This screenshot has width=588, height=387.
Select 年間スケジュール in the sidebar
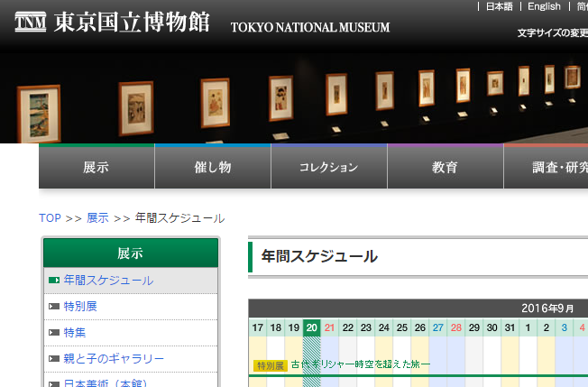[x=108, y=281]
